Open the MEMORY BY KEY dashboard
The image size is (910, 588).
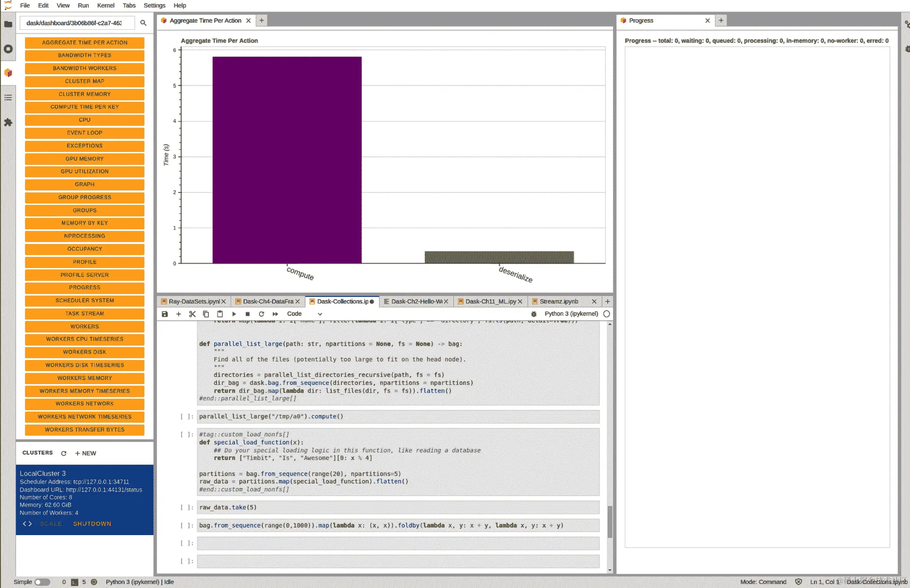[x=84, y=223]
